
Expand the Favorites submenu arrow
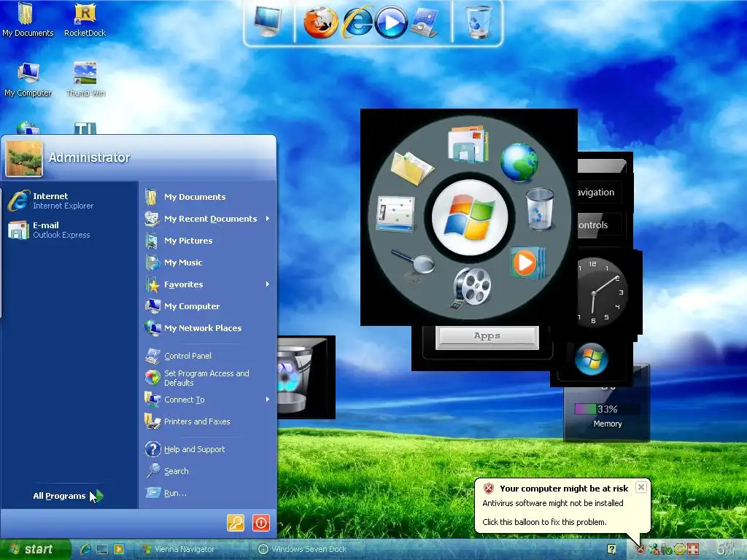(268, 284)
